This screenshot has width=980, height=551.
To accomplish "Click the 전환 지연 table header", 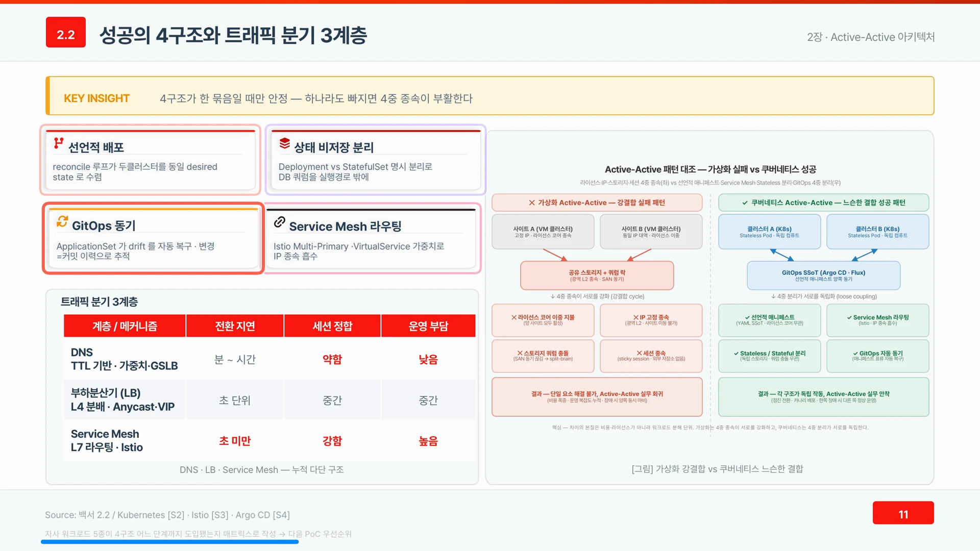I will (x=235, y=326).
